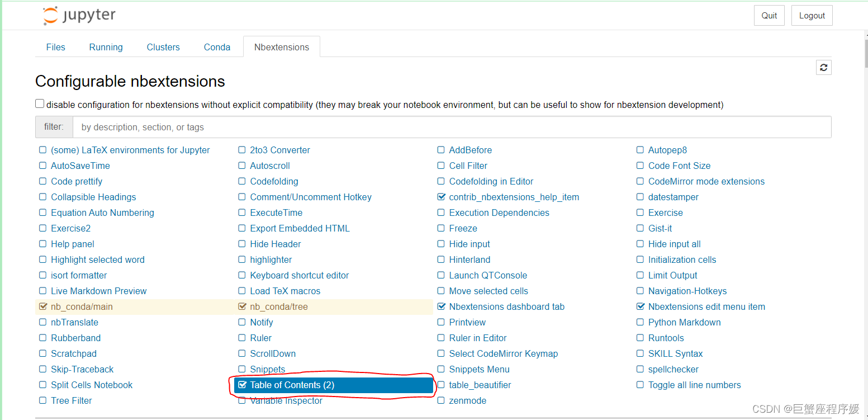The image size is (868, 420).
Task: Uncheck the Nbextensions dashboard tab checkbox
Action: (442, 306)
